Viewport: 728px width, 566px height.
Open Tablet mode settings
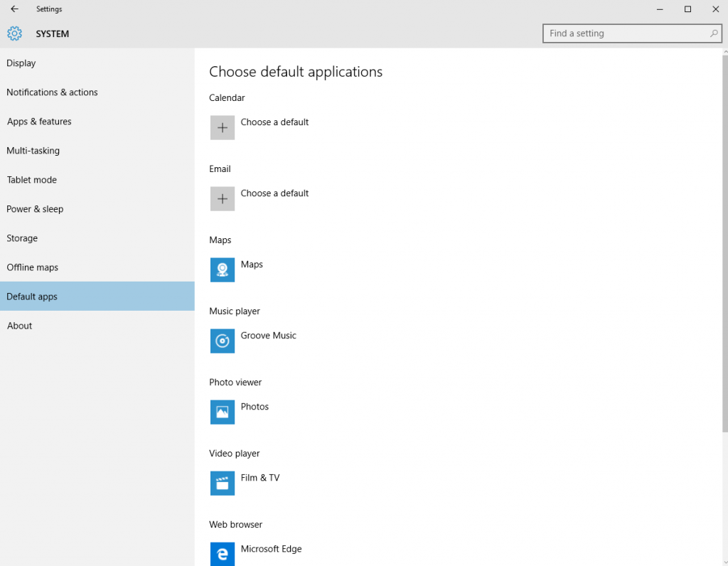[x=97, y=180]
